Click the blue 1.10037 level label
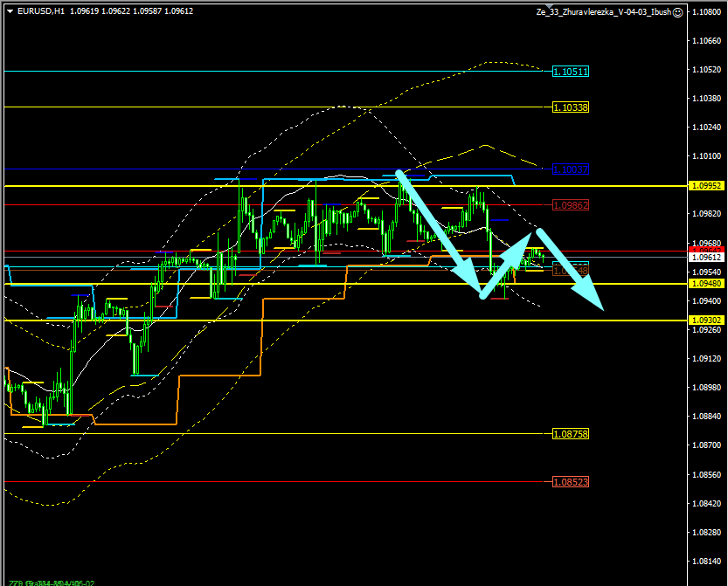 [570, 169]
